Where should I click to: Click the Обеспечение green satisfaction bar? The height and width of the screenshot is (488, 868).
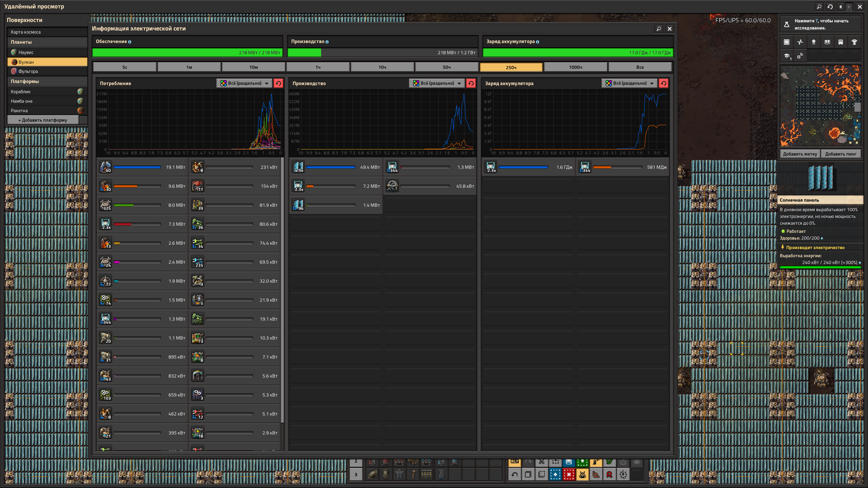point(187,53)
